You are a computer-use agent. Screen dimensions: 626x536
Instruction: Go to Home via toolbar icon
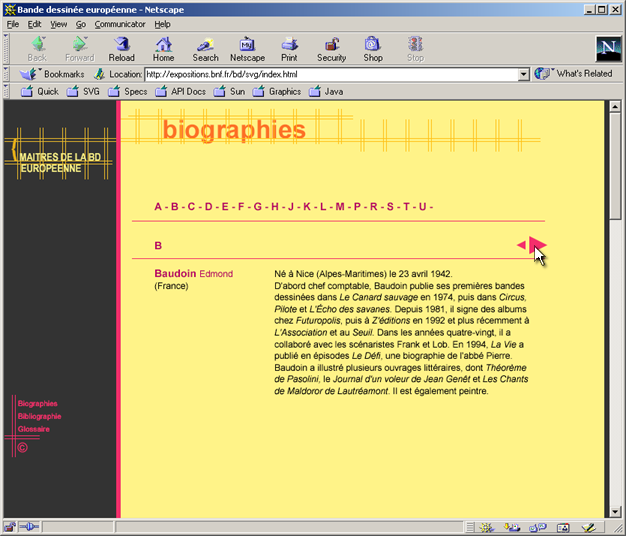click(x=163, y=49)
